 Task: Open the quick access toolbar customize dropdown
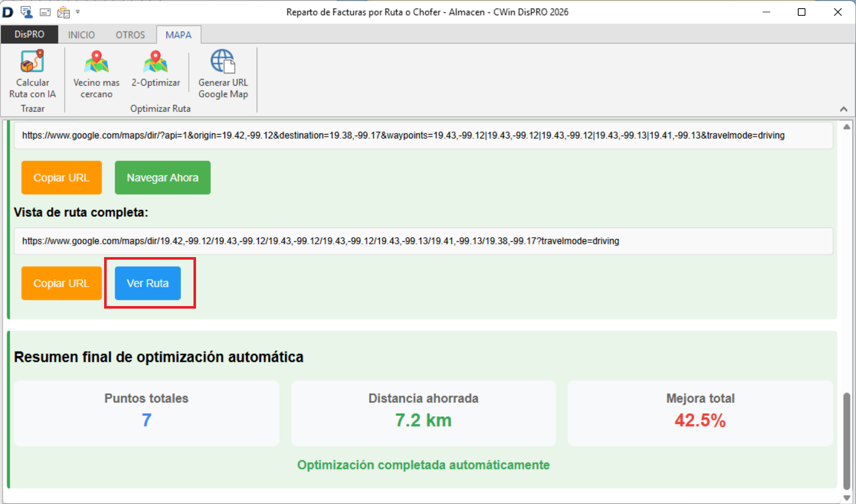click(78, 11)
